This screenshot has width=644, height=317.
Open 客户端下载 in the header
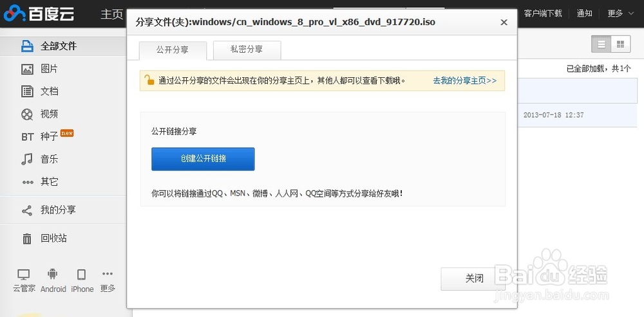542,14
